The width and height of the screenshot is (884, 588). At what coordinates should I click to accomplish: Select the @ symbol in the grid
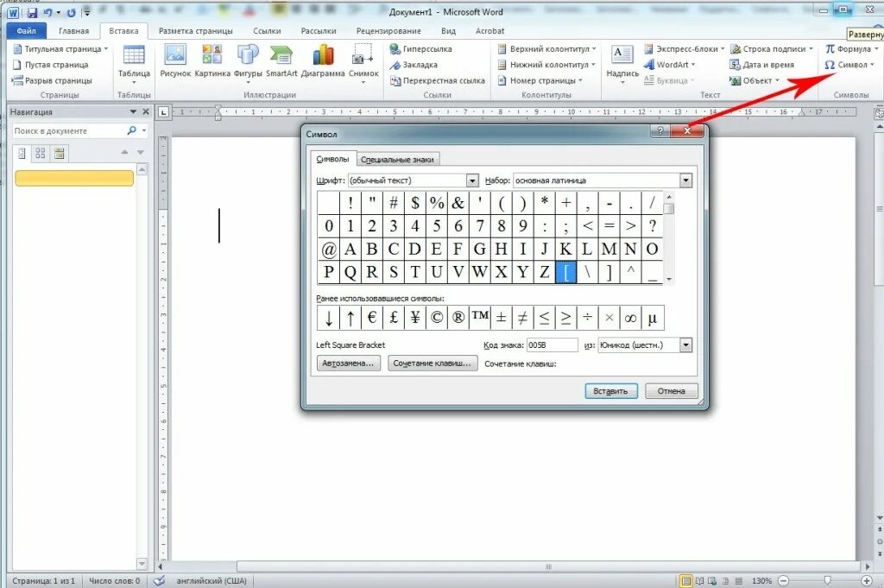[329, 250]
